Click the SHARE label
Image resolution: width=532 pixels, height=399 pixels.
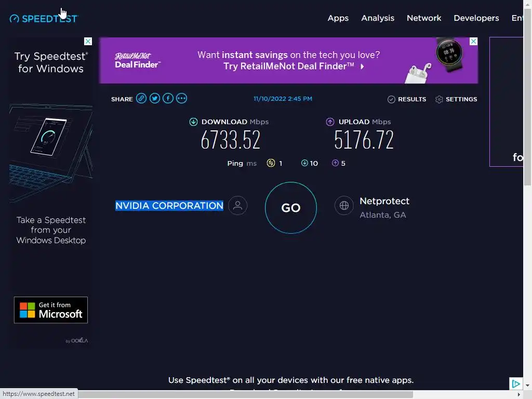(x=122, y=99)
